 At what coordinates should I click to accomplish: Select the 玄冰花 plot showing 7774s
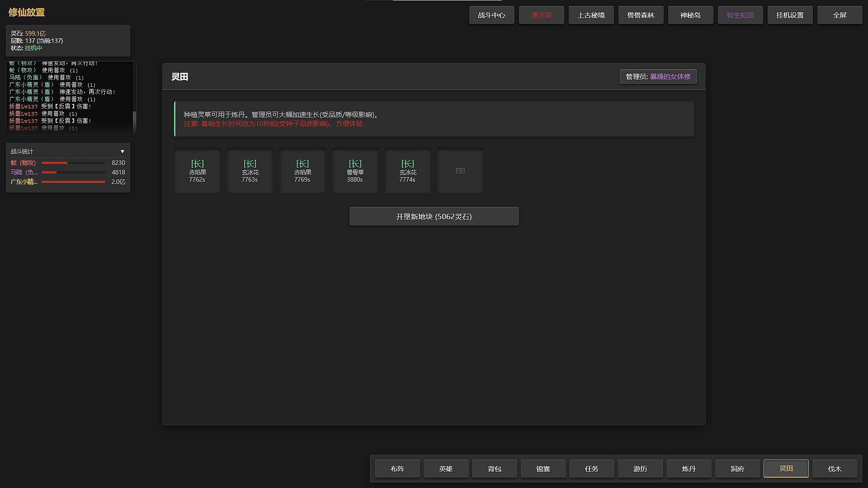pos(407,171)
